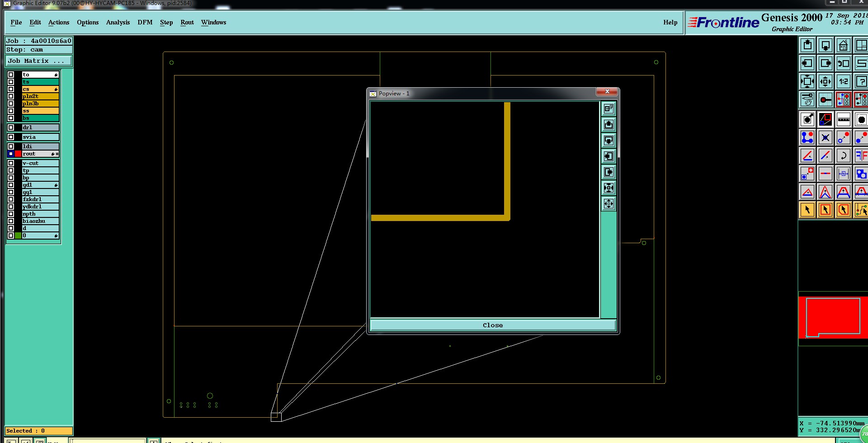Click the pan up icon in main toolbar
868x443 pixels.
(807, 45)
